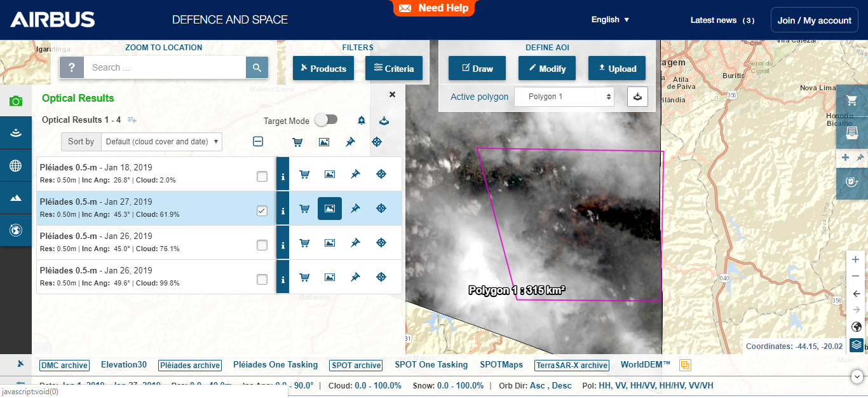Expand the bottom filter bar chevron
The height and width of the screenshot is (398, 868).
855,376
